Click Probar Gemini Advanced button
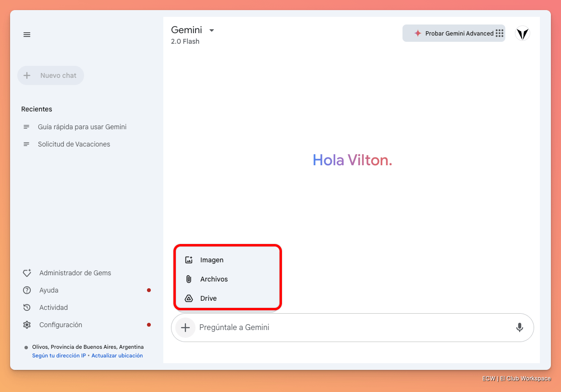The width and height of the screenshot is (561, 392). [454, 33]
